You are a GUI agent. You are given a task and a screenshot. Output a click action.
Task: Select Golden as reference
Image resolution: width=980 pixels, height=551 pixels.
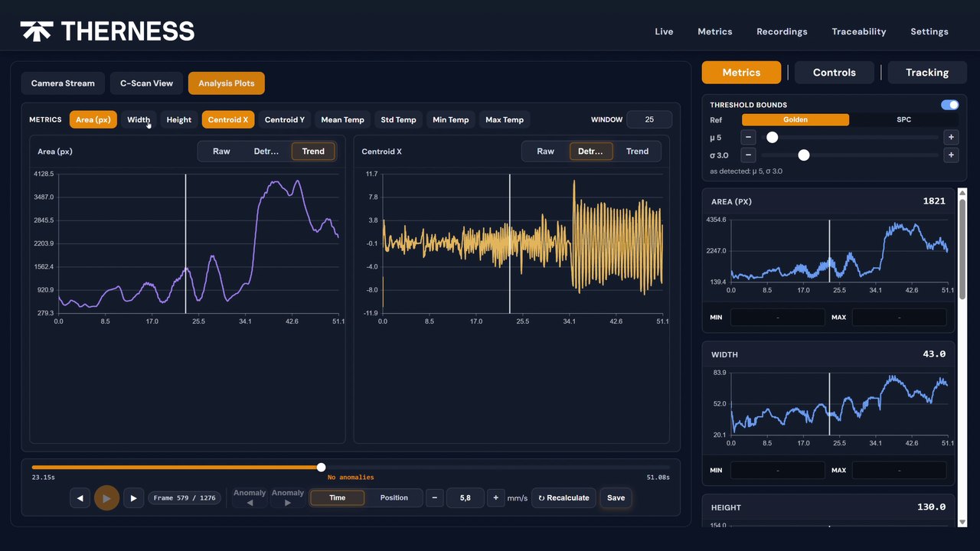[x=795, y=120]
